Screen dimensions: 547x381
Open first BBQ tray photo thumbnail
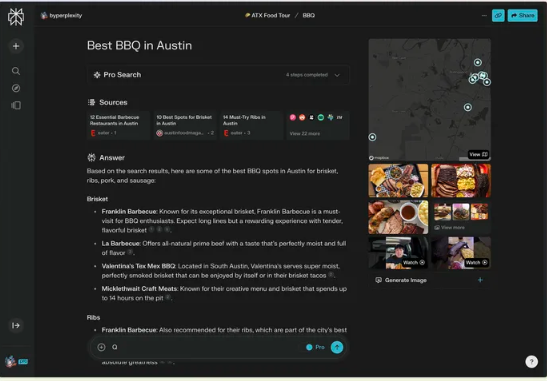398,181
